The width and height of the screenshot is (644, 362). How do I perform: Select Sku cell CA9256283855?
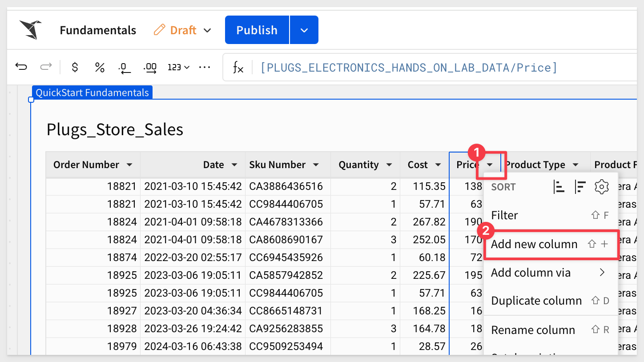[288, 329]
